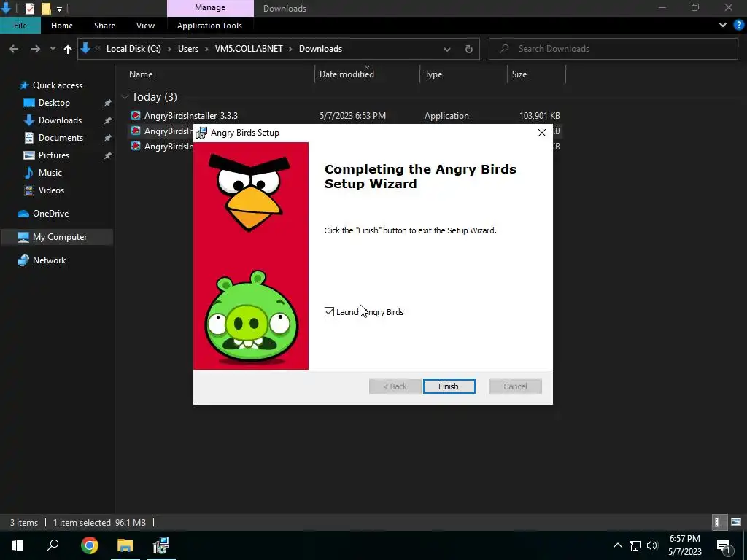This screenshot has height=560, width=747.
Task: Open Network in the sidebar
Action: click(x=49, y=260)
